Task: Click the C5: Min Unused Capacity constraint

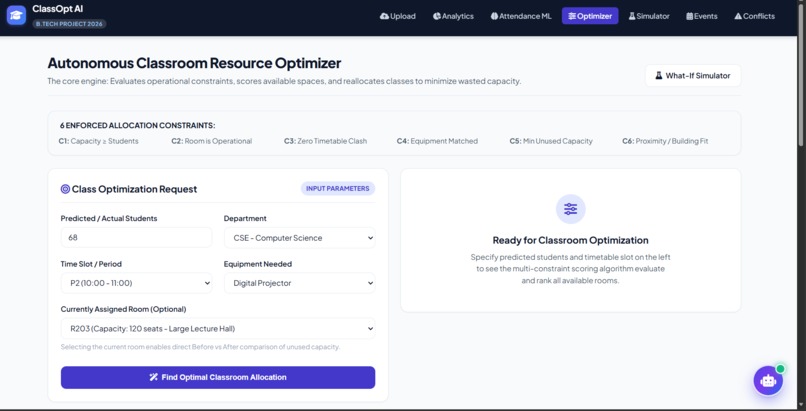Action: pos(551,141)
